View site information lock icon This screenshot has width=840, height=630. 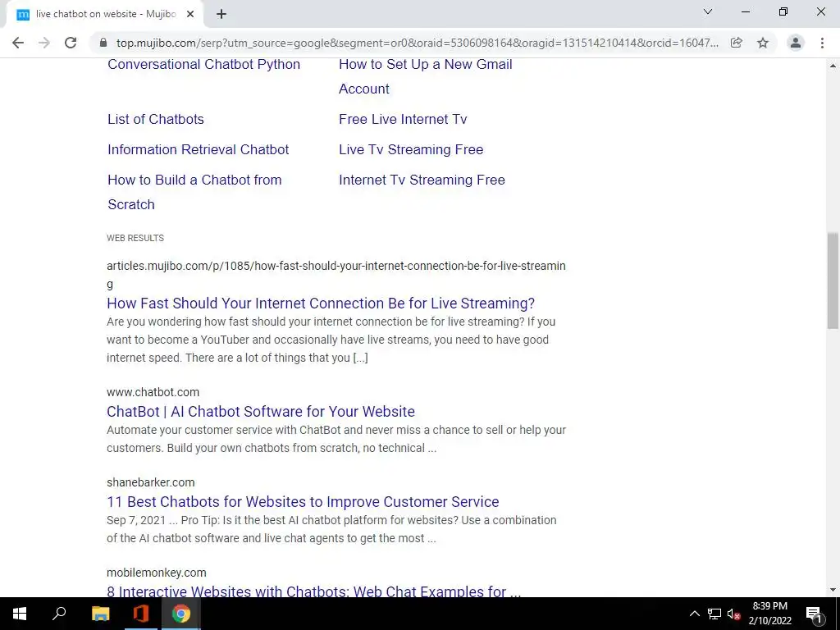pyautogui.click(x=104, y=43)
